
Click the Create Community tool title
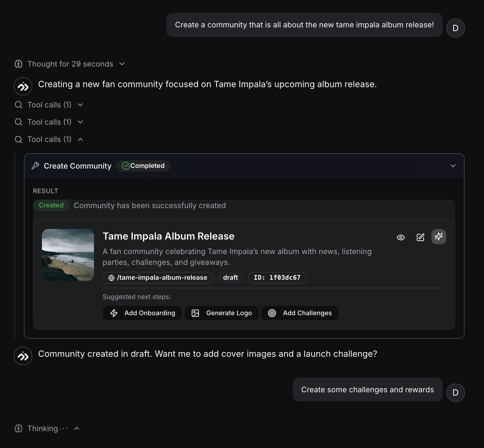click(78, 166)
